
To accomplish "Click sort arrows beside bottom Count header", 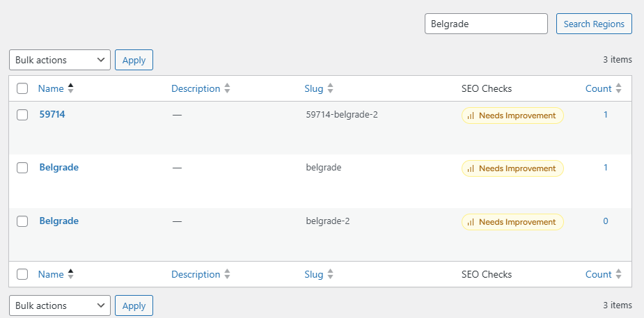I will tap(618, 274).
